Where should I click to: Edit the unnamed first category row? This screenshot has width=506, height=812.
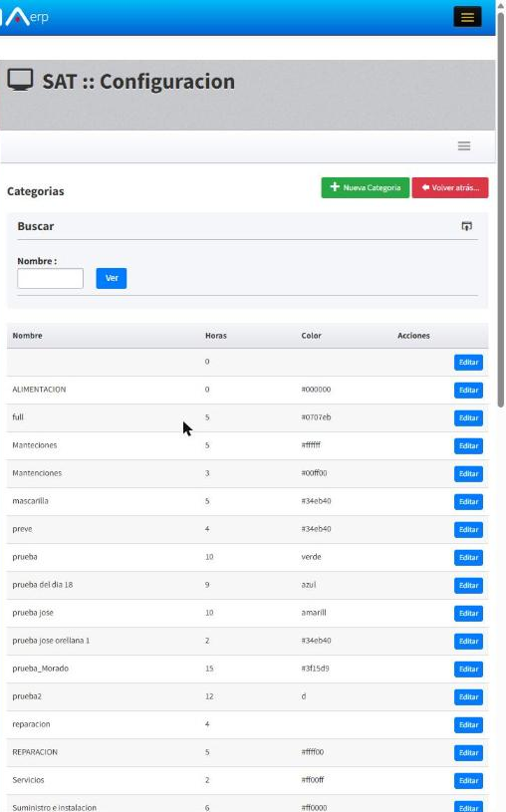[x=468, y=362]
